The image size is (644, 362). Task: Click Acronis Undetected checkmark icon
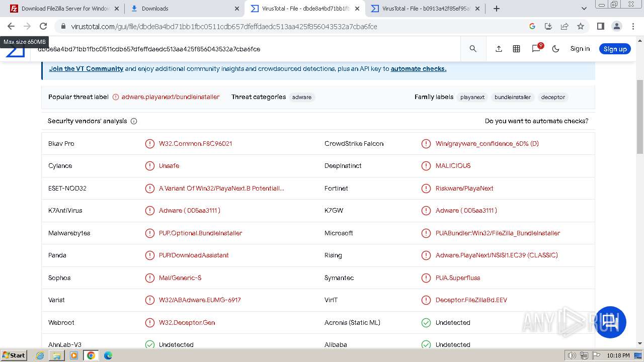(x=426, y=323)
